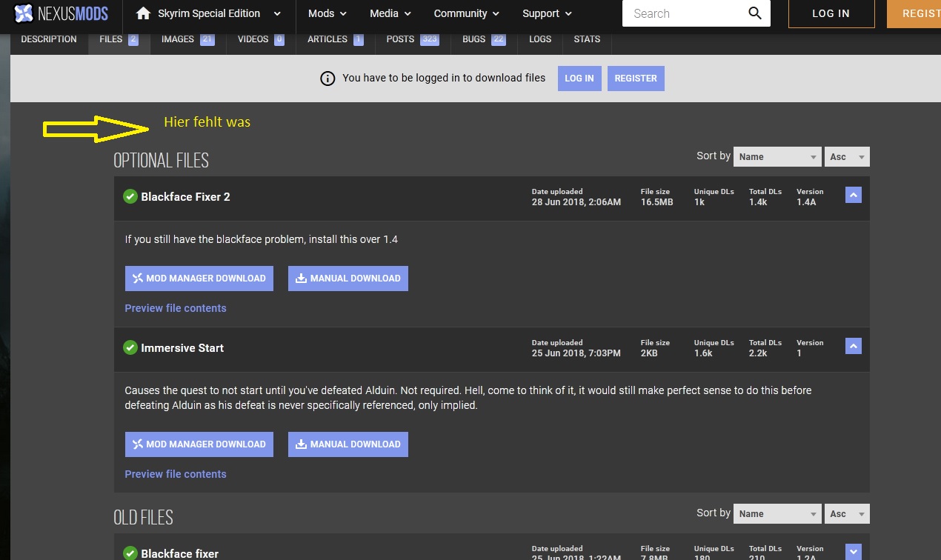Viewport: 941px width, 560px height.
Task: Collapse the Immersive Start file details
Action: tap(853, 346)
